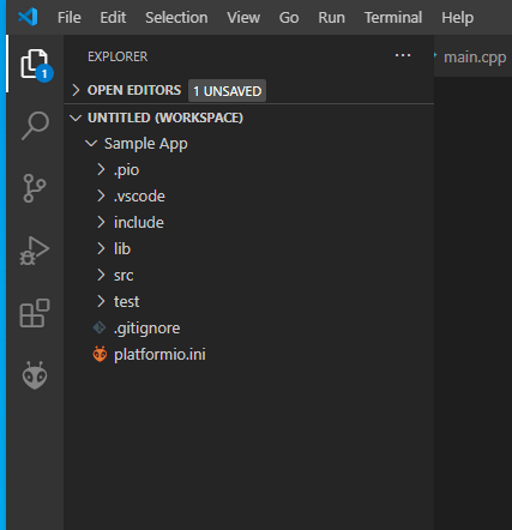Expand the .pio folder

point(126,170)
